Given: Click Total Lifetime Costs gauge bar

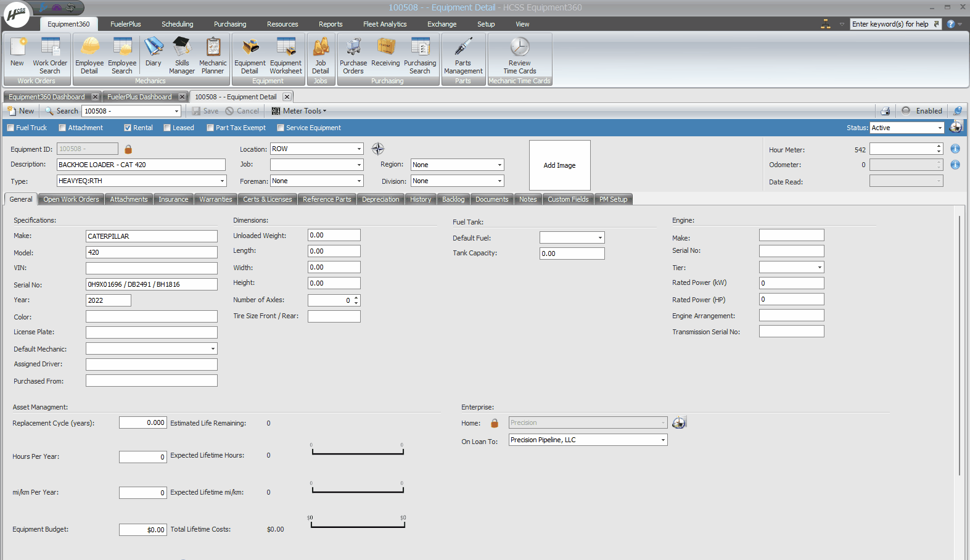Looking at the screenshot, I should 358,524.
